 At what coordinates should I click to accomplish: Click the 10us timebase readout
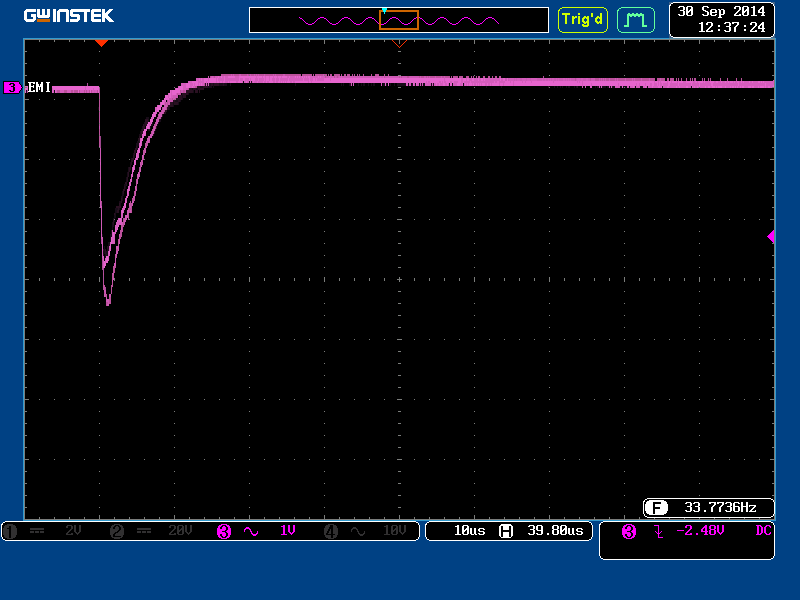tap(469, 531)
